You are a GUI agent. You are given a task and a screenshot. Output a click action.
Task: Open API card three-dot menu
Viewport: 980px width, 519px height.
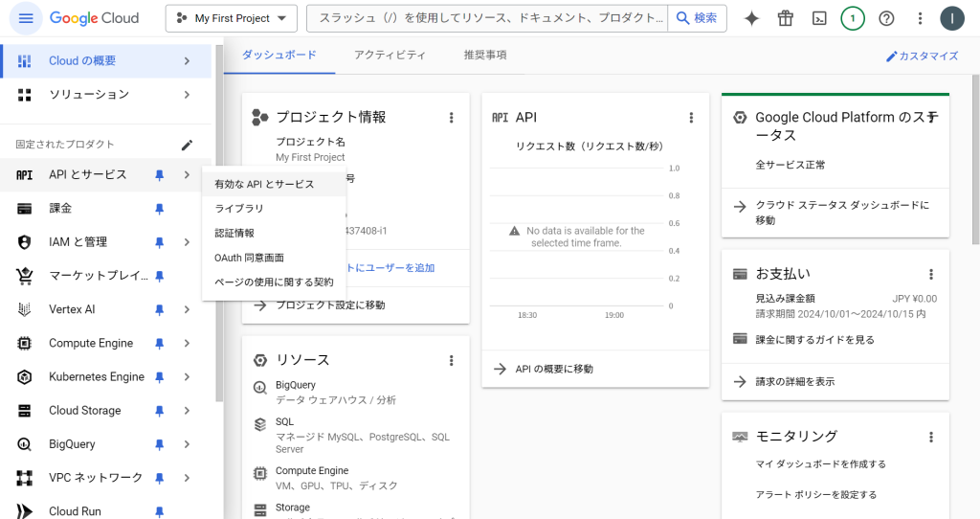[691, 118]
